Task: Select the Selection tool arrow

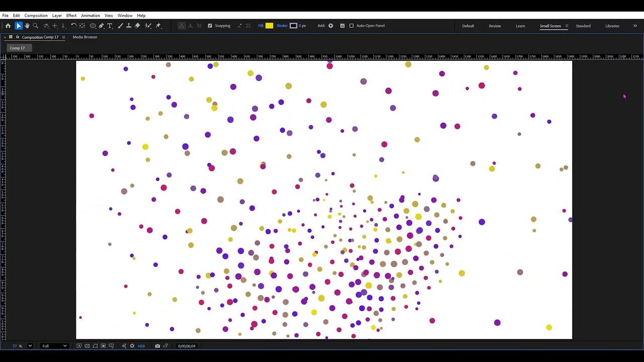Action: click(19, 26)
